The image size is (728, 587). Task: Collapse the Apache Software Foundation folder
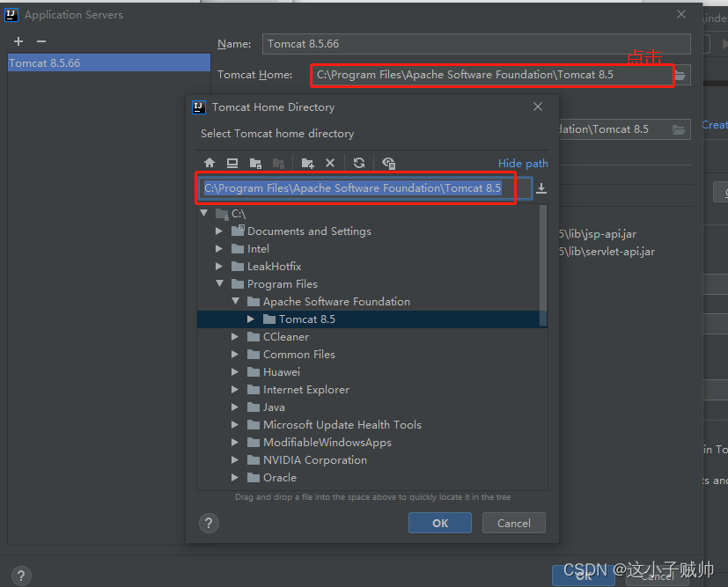pos(235,301)
